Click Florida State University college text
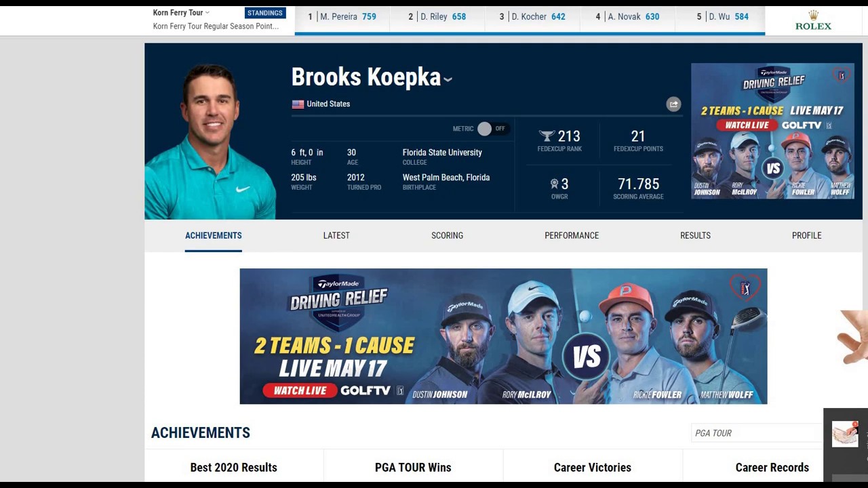The image size is (868, 488). (x=442, y=152)
